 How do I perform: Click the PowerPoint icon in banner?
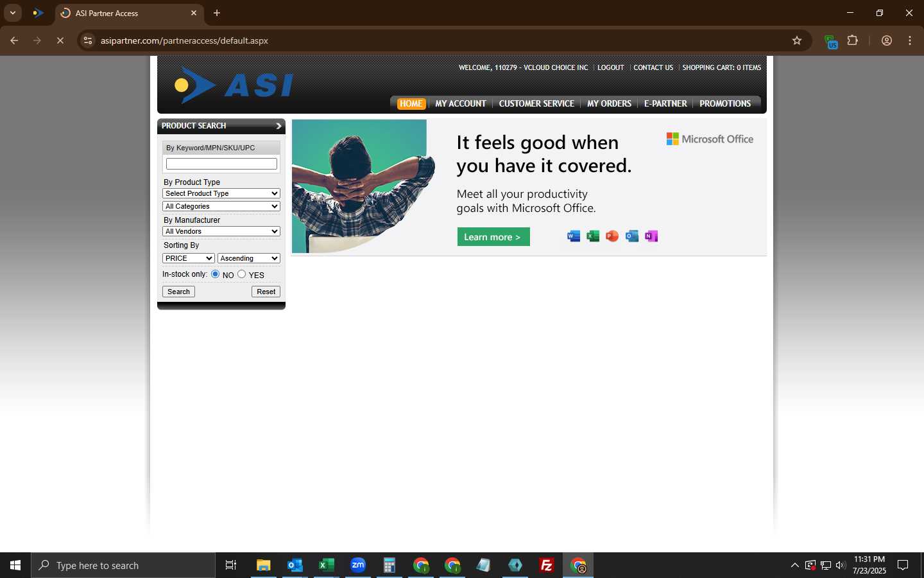(612, 236)
